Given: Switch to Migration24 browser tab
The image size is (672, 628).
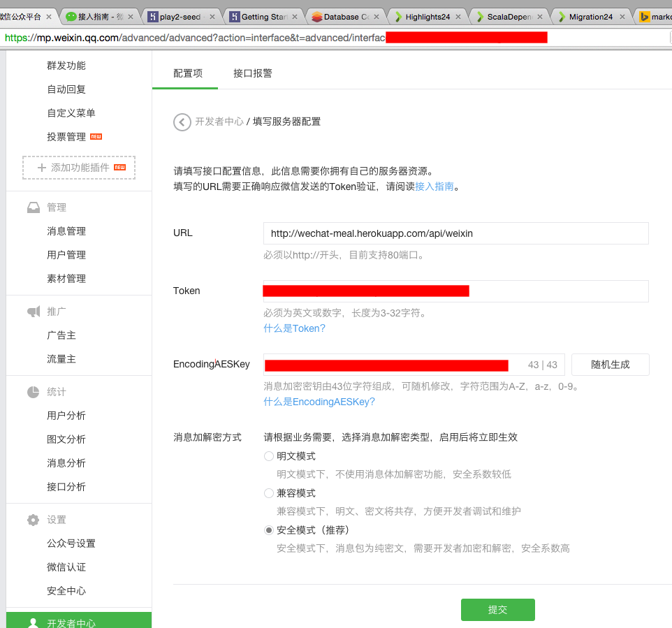Looking at the screenshot, I should coord(591,17).
